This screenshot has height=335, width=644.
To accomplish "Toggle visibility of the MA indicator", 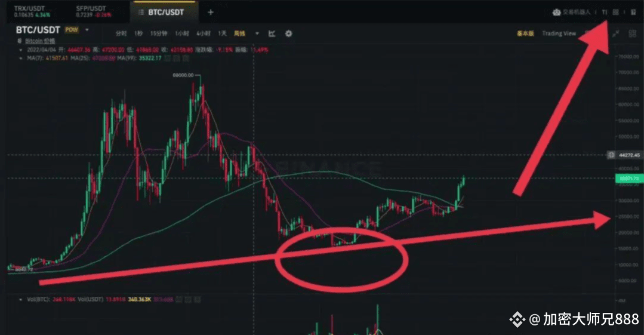I will [168, 59].
